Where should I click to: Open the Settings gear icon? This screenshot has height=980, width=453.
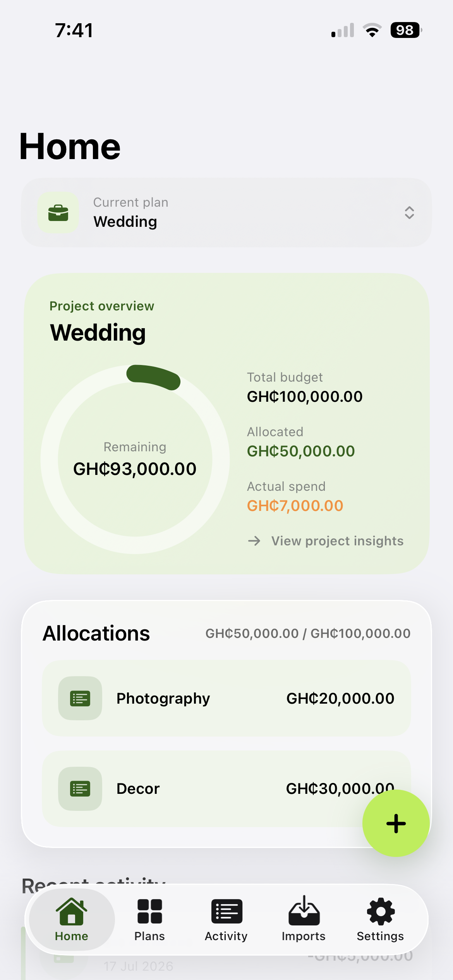tap(381, 911)
